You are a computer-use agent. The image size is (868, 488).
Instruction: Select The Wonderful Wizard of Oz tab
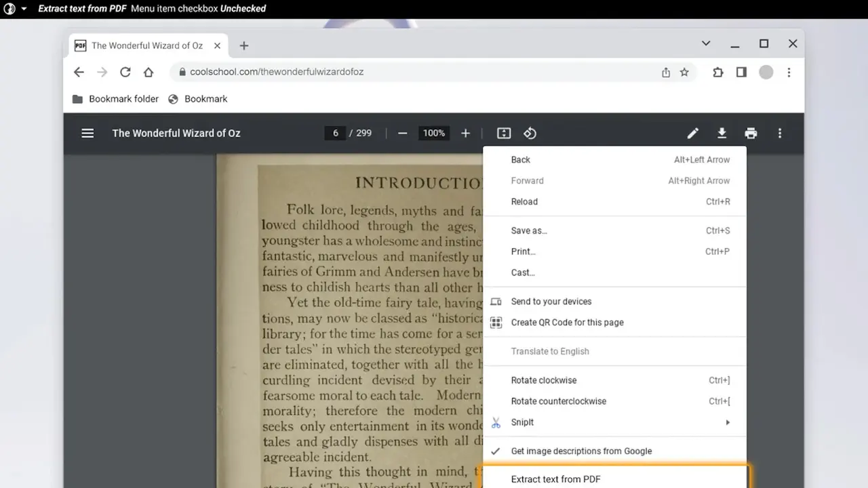[146, 45]
